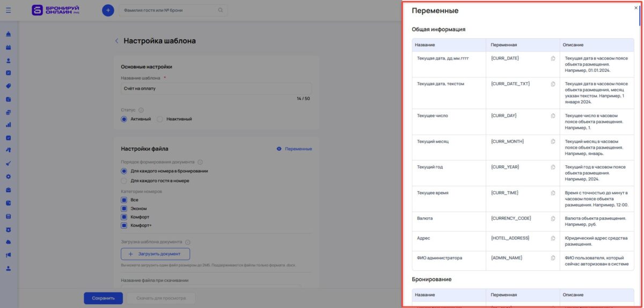This screenshot has height=308, width=644.
Task: Copy the {ADMIN_NAME} variable
Action: [553, 258]
